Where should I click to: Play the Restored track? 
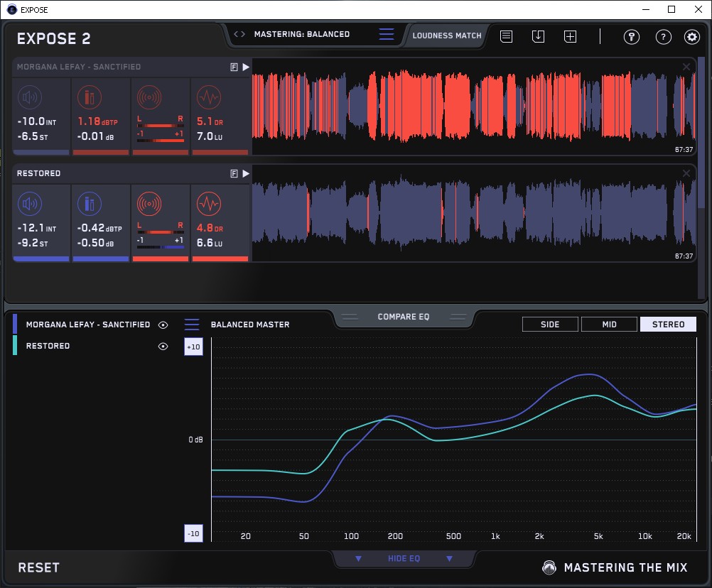(246, 173)
